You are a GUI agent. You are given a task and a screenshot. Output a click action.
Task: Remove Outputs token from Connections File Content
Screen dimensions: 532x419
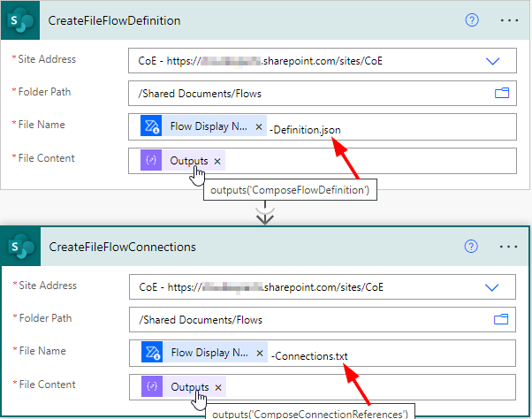pos(217,387)
